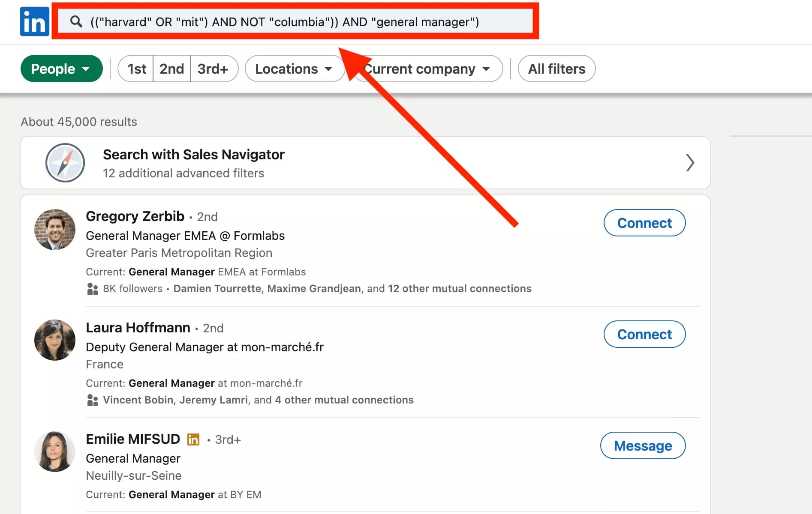Click inside the boolean search field
This screenshot has width=812, height=514.
[283, 22]
